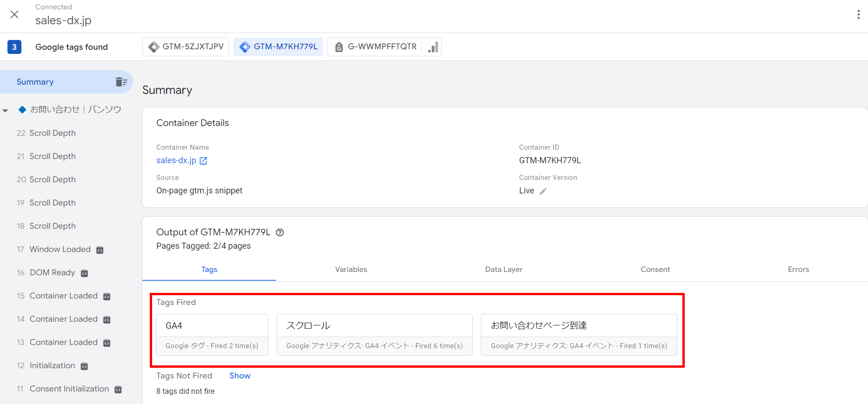Click the Pages Tagged: 2/4 pages text
This screenshot has height=404, width=868.
(x=203, y=246)
